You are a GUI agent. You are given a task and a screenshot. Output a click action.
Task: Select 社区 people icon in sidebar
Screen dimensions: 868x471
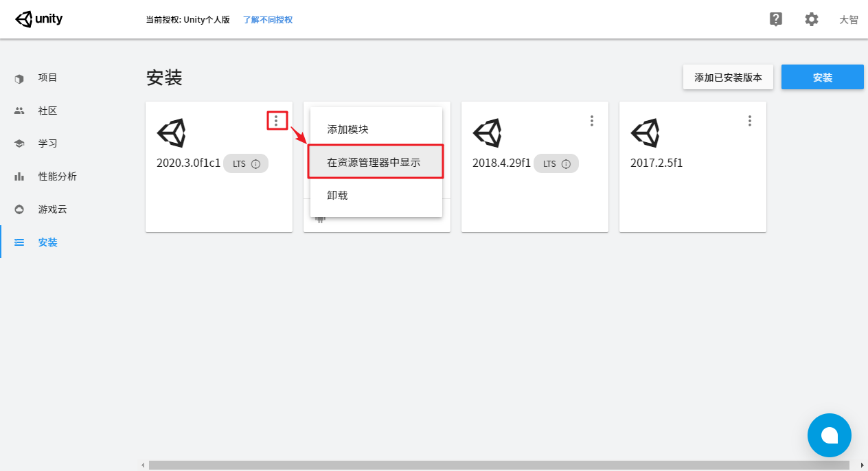pyautogui.click(x=19, y=111)
